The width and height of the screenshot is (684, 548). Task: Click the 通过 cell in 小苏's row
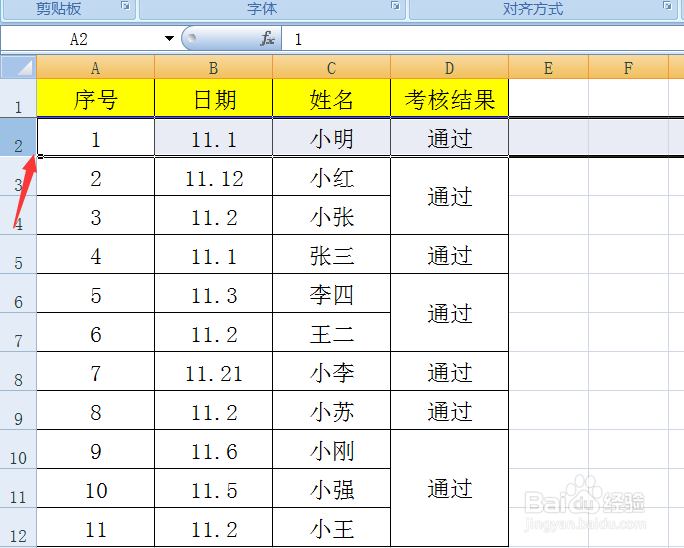[449, 410]
